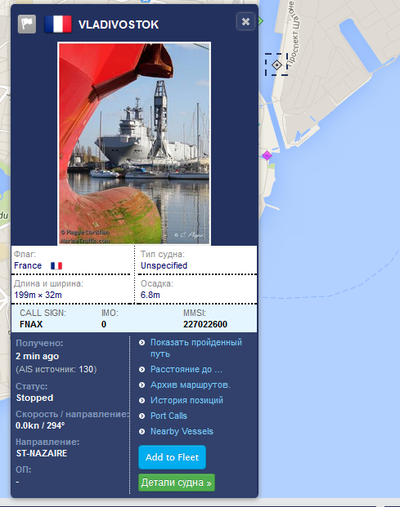
Task: Open История позиций link
Action: tap(187, 400)
